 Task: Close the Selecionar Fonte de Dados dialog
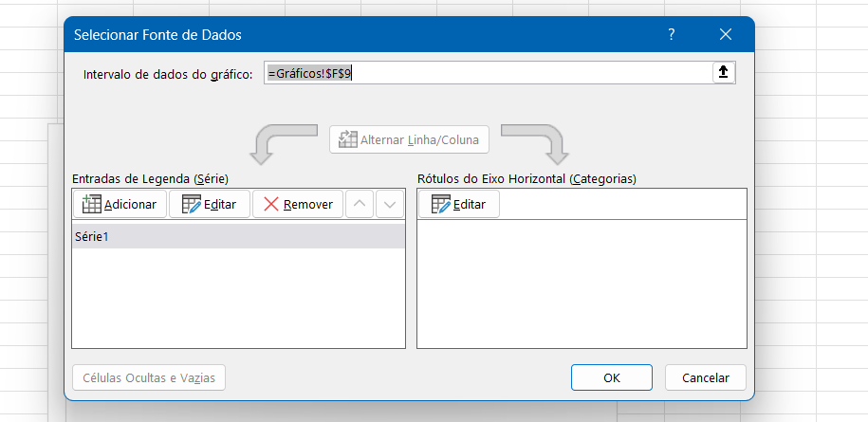pos(726,35)
